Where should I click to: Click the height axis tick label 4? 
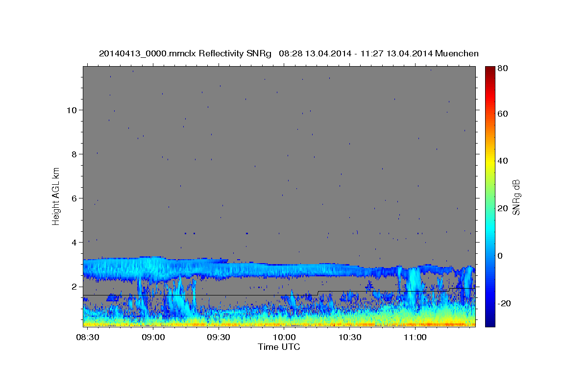click(74, 243)
